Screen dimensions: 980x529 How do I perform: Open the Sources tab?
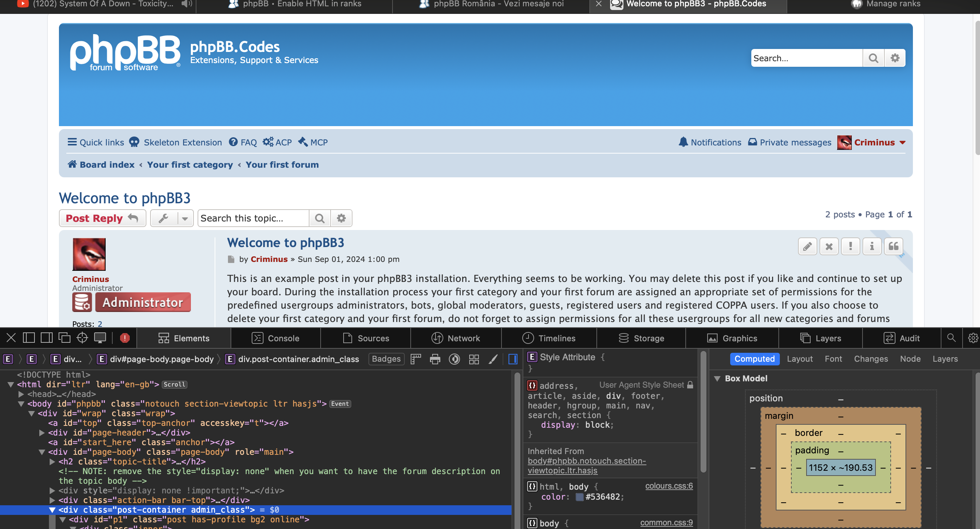click(365, 338)
